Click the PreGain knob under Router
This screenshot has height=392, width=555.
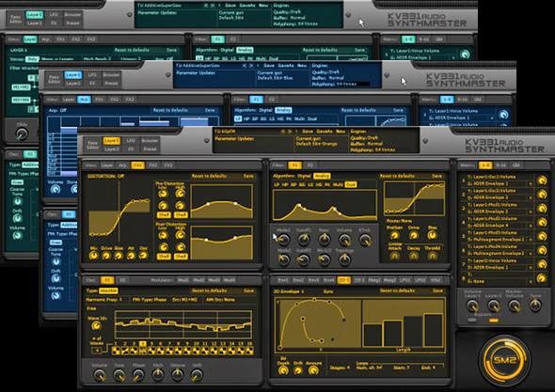click(394, 235)
